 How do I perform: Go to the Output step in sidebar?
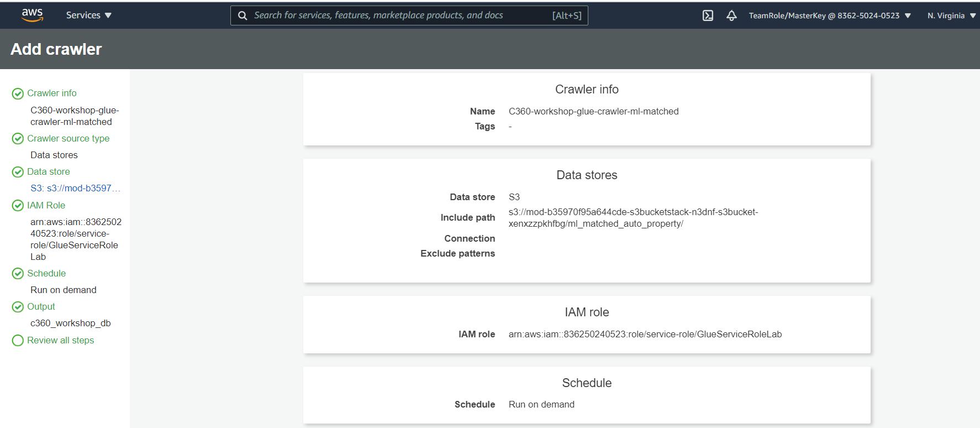point(41,306)
